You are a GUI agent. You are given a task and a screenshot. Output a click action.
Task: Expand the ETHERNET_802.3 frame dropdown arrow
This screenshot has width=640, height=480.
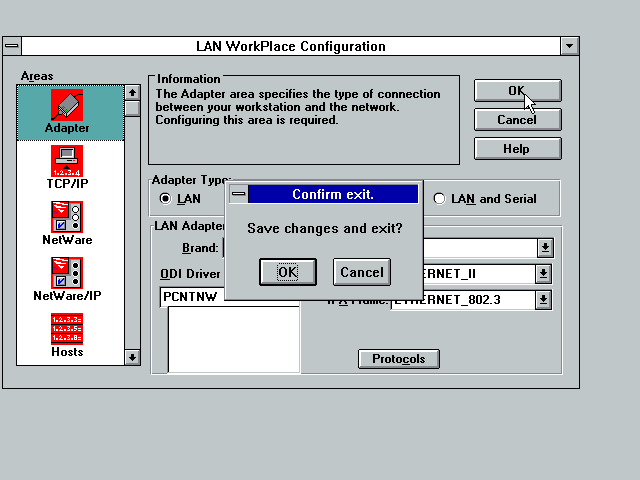coord(543,300)
